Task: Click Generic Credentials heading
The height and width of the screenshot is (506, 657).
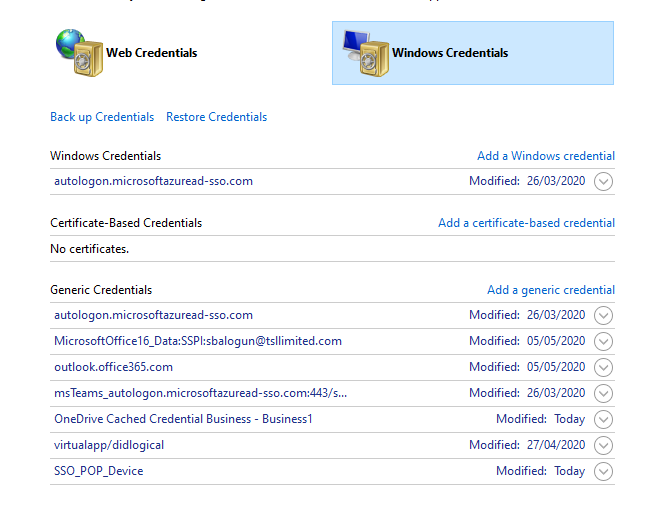Action: point(101,290)
